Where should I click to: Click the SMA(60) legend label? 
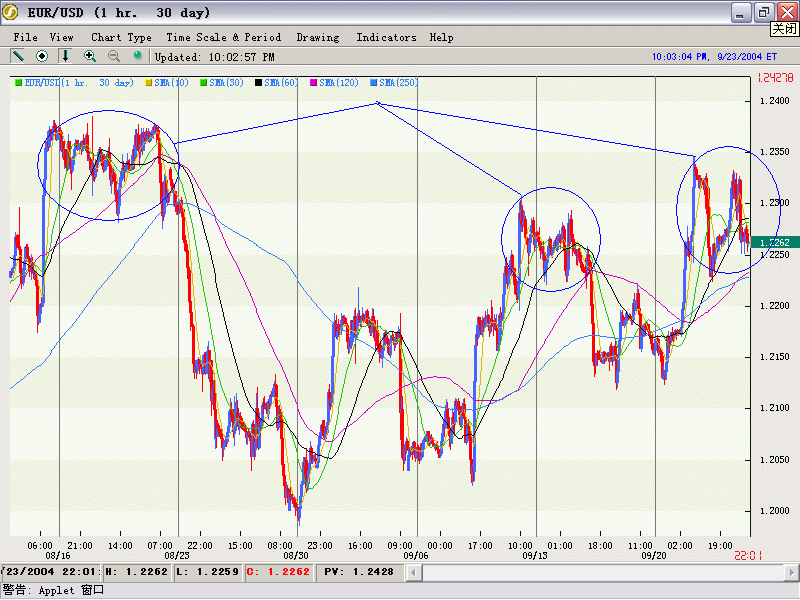[x=281, y=83]
